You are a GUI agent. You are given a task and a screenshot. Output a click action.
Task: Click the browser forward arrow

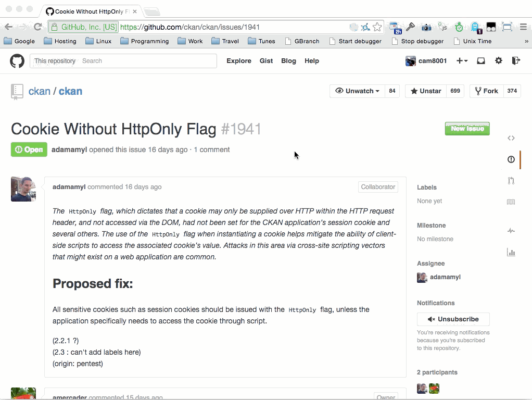point(23,27)
